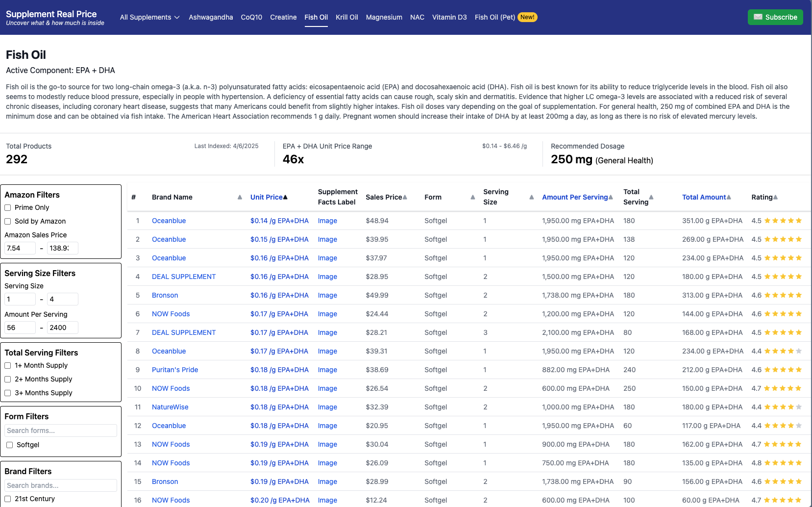Viewport: 812px width, 507px height.
Task: Click Unit Price column header
Action: pyautogui.click(x=266, y=197)
